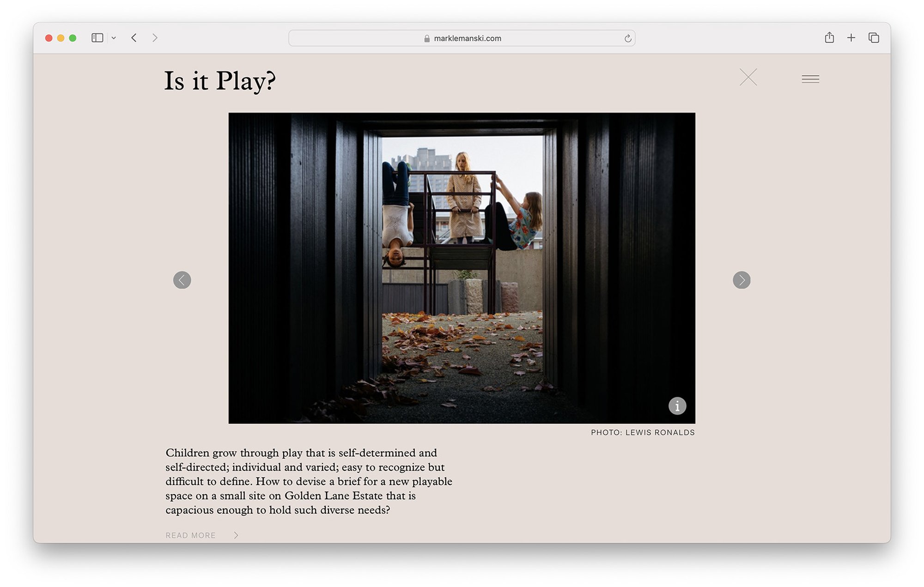
Task: Click the main playground photograph
Action: tap(462, 268)
